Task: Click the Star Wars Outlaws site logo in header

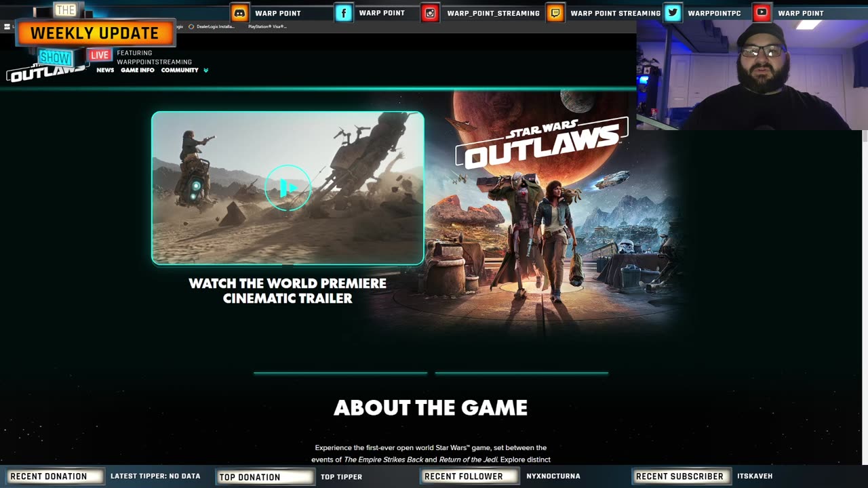Action: click(x=46, y=72)
